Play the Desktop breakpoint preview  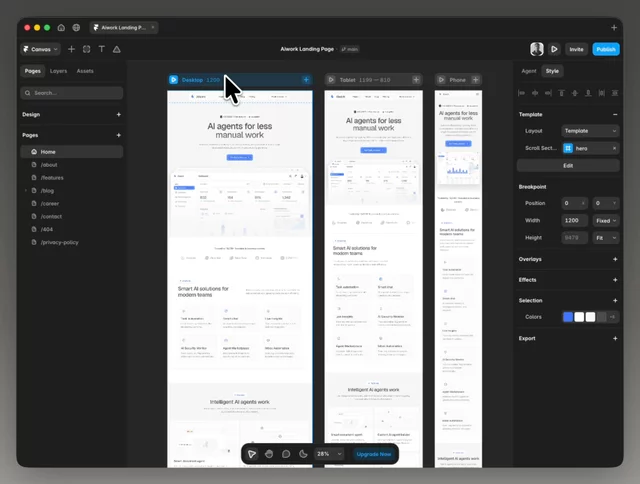click(173, 80)
